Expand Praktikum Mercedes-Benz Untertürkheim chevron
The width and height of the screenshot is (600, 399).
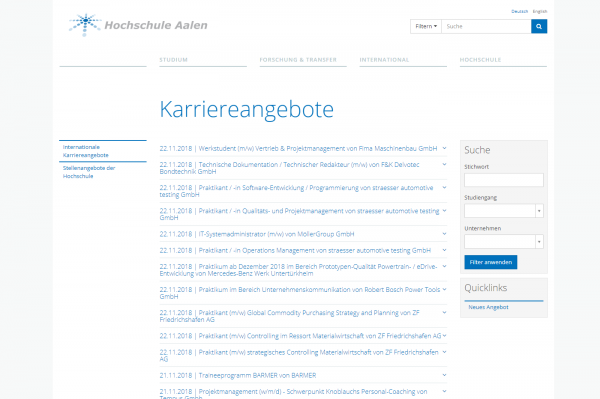click(x=444, y=266)
